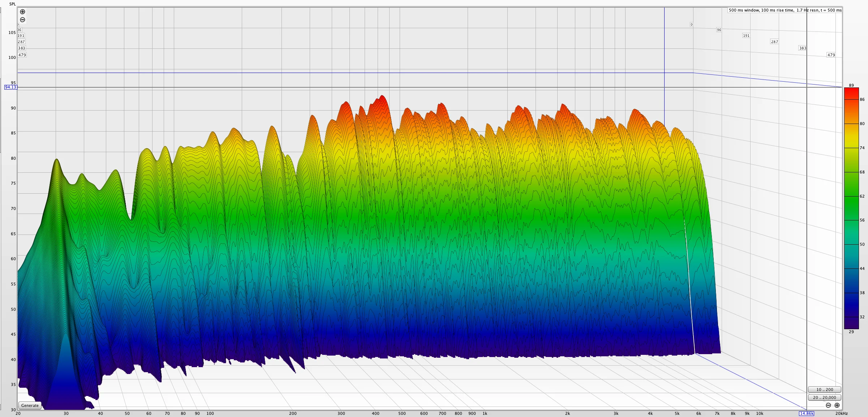Click the 200 label on the frequency axis
Screen dimensions: 868x417
[293, 413]
